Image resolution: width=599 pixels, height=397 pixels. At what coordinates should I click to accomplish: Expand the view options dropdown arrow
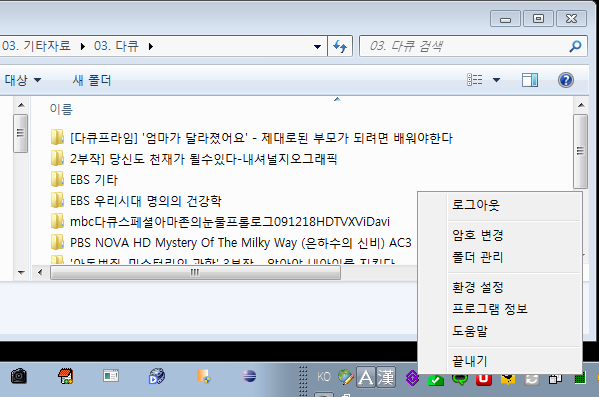click(496, 80)
